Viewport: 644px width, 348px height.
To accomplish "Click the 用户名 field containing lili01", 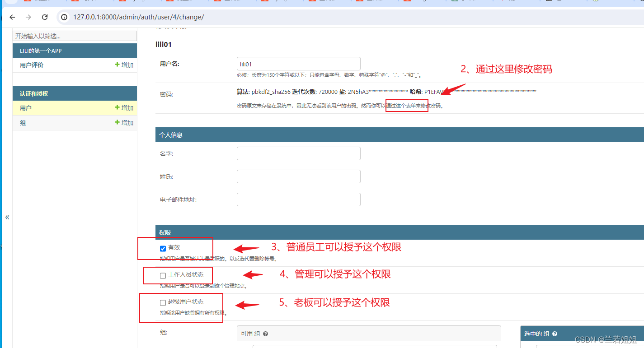I will click(299, 64).
